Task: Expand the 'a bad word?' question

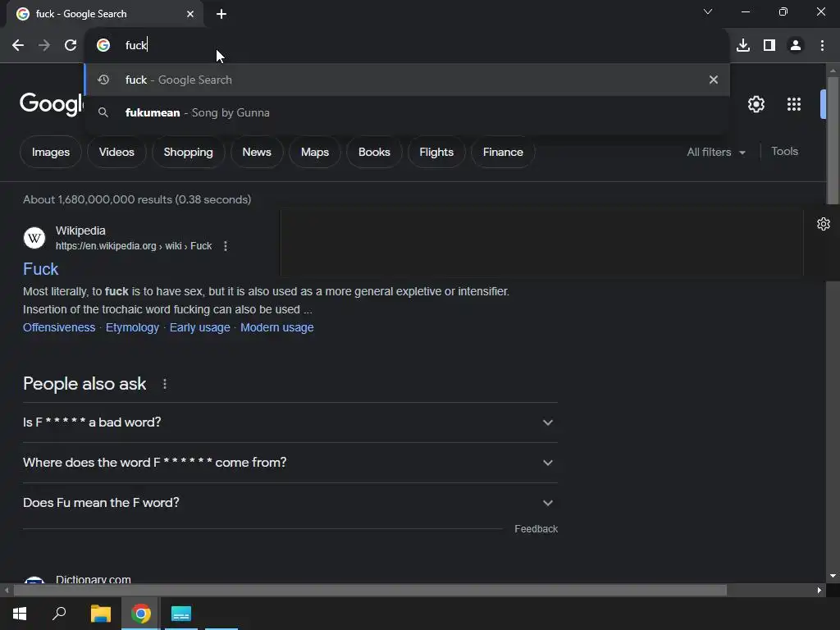Action: pyautogui.click(x=290, y=422)
